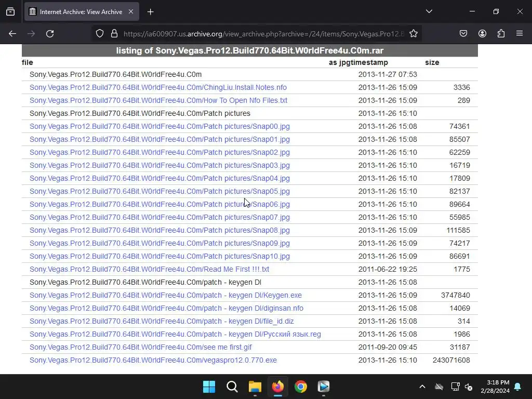Viewport: 532px width, 399px height.
Task: Click the site security padlock icon
Action: (x=114, y=34)
